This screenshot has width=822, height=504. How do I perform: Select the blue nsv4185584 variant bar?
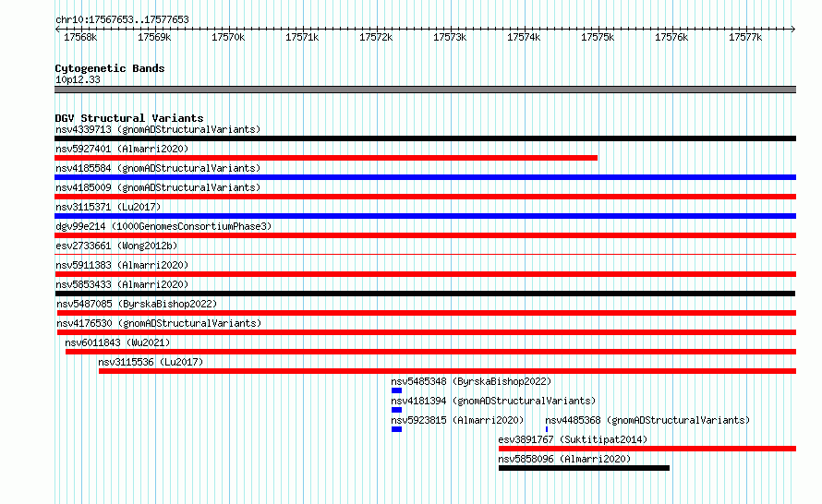(x=425, y=177)
